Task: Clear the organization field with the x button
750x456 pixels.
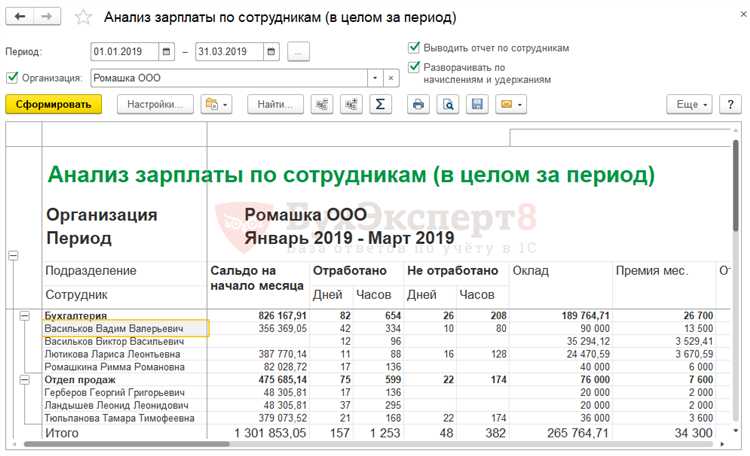Action: pyautogui.click(x=391, y=78)
